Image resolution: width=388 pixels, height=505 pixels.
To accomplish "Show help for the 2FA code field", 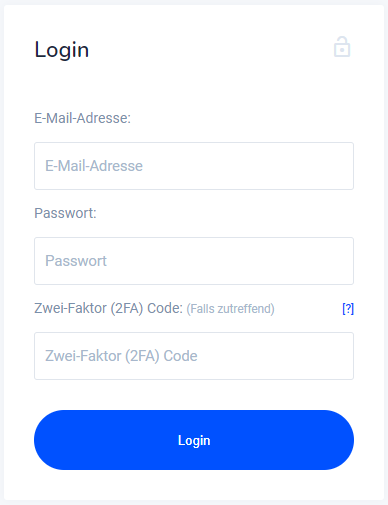I will [348, 309].
